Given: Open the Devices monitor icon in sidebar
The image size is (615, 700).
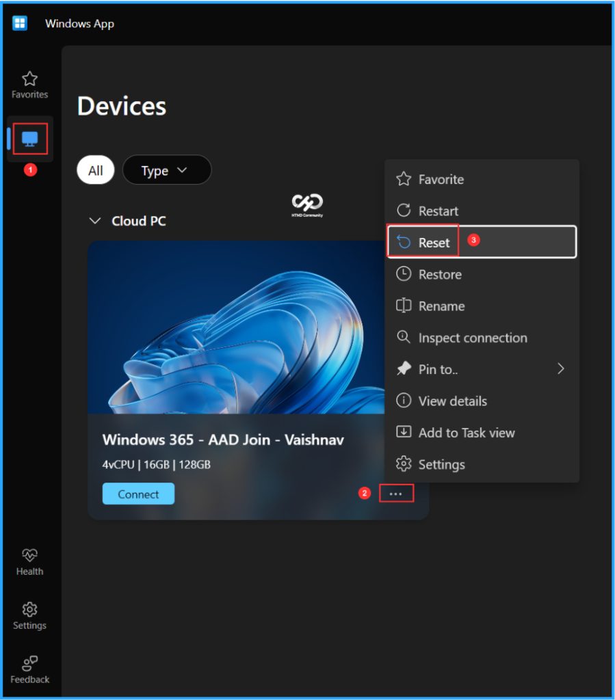Looking at the screenshot, I should coord(29,138).
